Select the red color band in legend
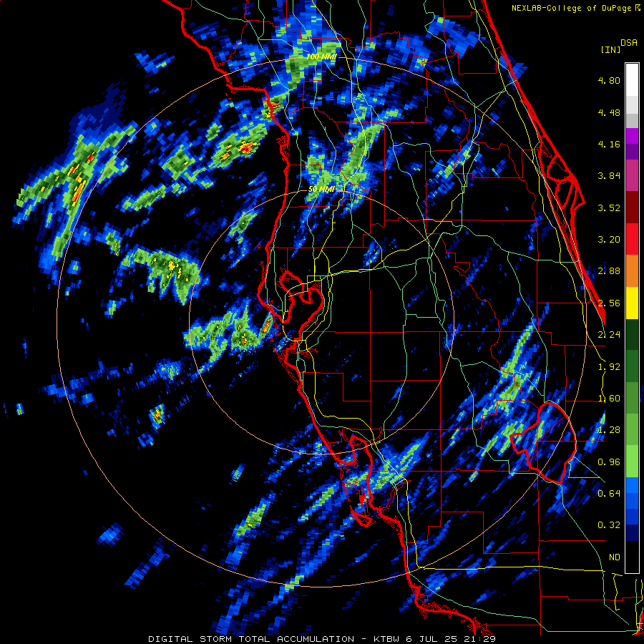The image size is (644, 644). pos(632,239)
